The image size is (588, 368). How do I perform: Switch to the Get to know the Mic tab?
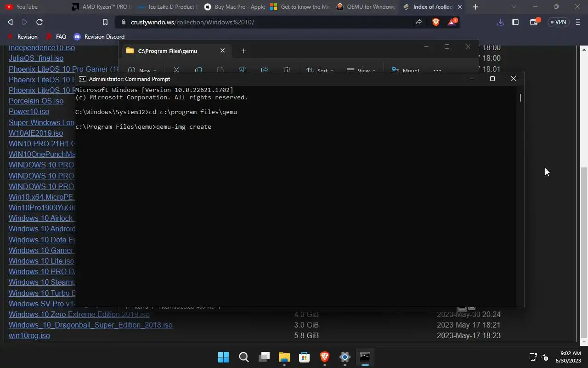(300, 7)
